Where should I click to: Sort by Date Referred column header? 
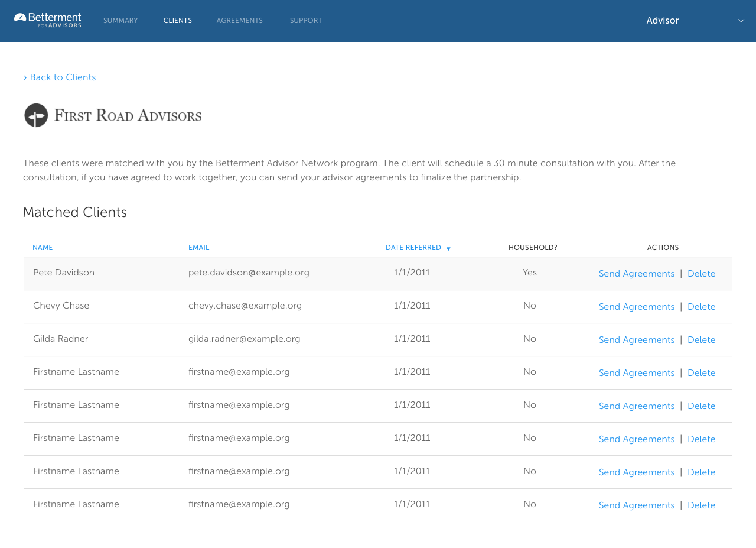413,248
